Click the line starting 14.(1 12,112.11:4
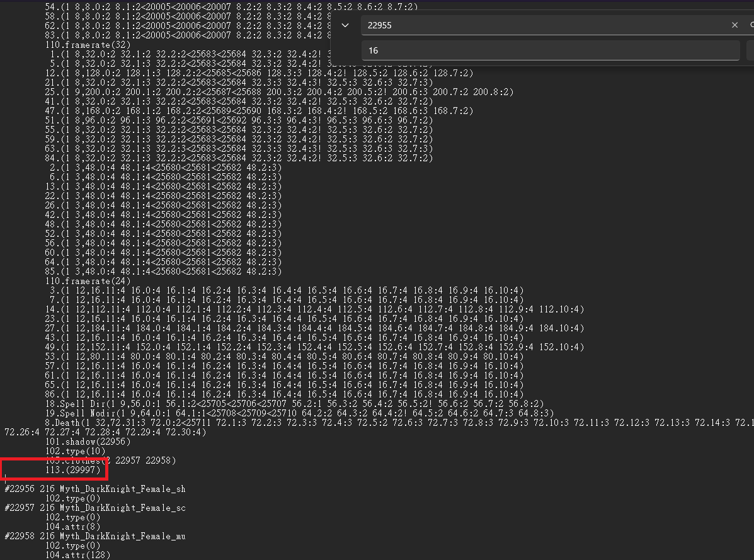This screenshot has width=754, height=560. point(314,309)
